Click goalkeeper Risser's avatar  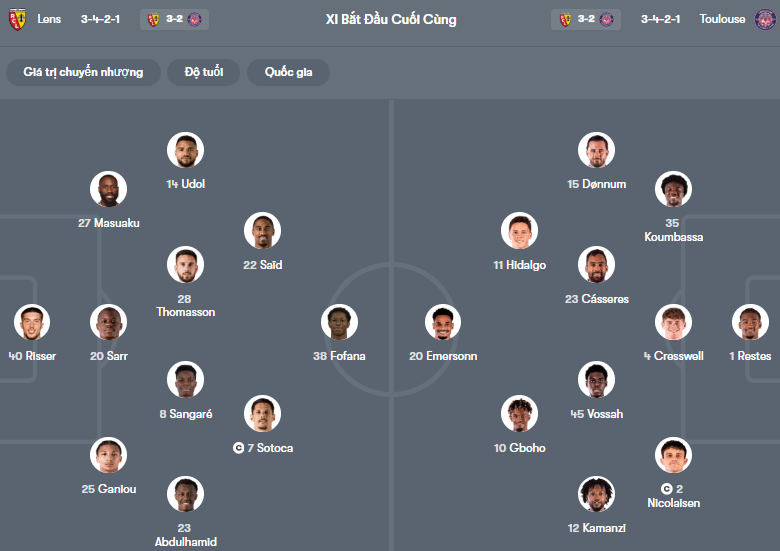tap(32, 323)
